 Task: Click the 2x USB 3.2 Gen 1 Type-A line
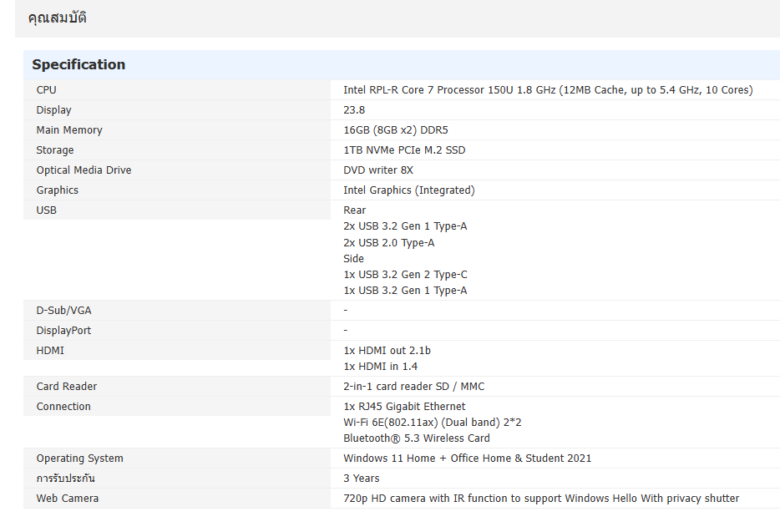point(405,226)
